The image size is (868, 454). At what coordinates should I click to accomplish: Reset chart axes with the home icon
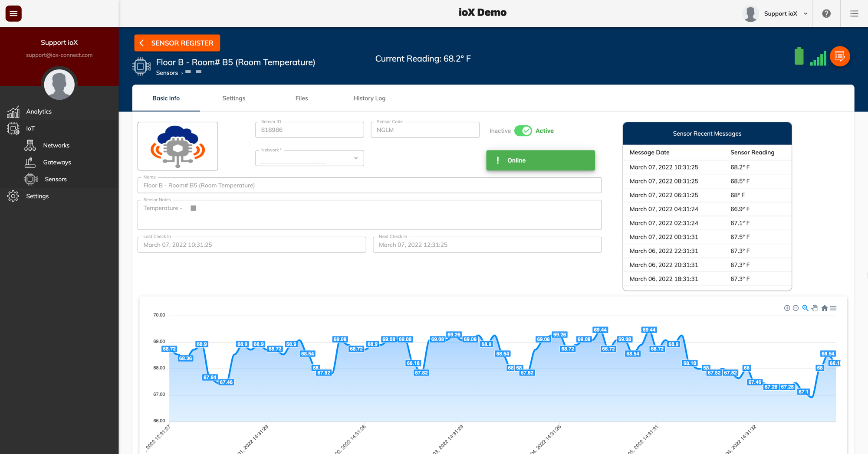824,308
